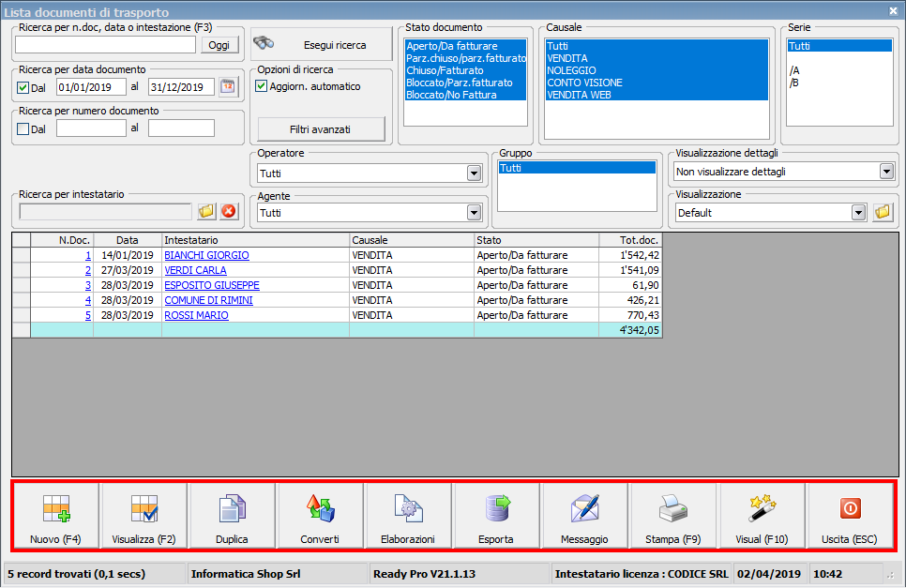Image resolution: width=906 pixels, height=588 pixels.
Task: Click the Oggi button
Action: point(219,45)
